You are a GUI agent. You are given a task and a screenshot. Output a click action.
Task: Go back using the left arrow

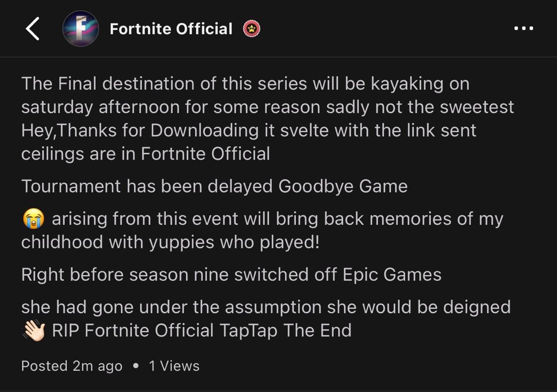coord(33,29)
